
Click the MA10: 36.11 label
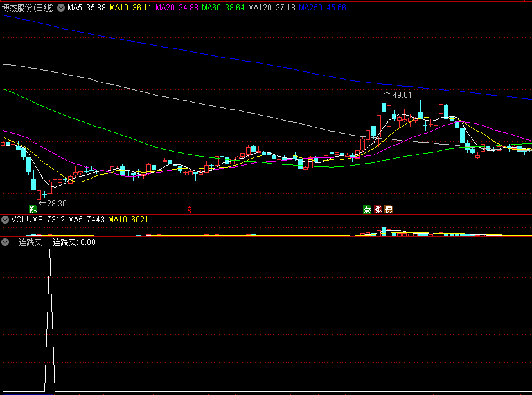click(130, 8)
